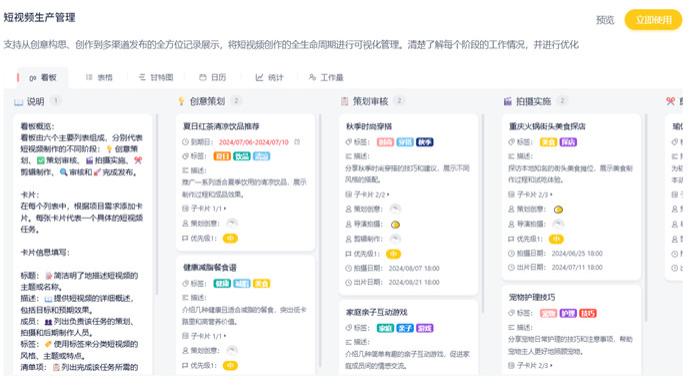Select the 策划审核 column header title
Viewport: 690px width, 389px height.
[371, 102]
